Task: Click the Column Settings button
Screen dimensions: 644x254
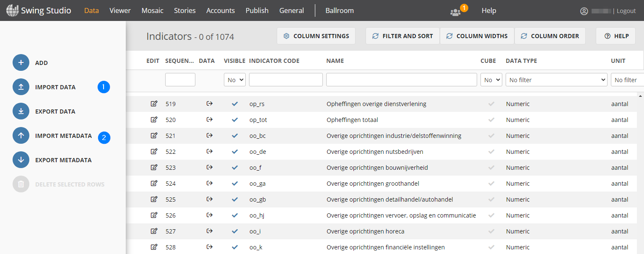Action: tap(316, 36)
